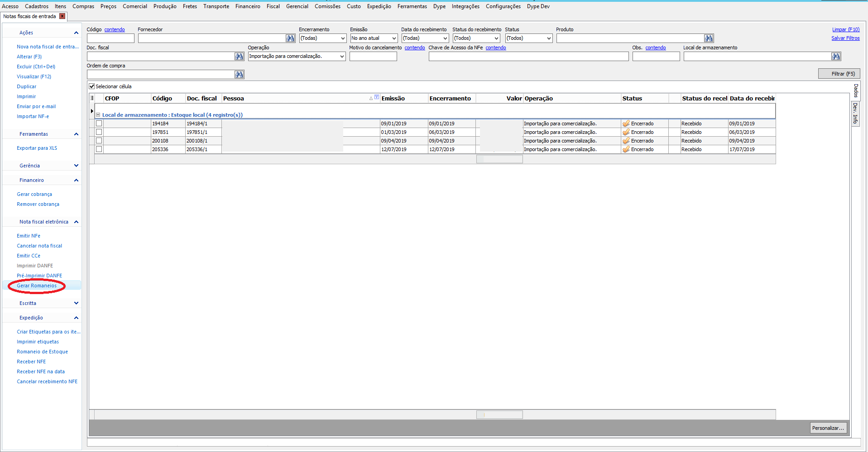Open Ordem de compra search icon
The height and width of the screenshot is (452, 868).
click(x=239, y=75)
